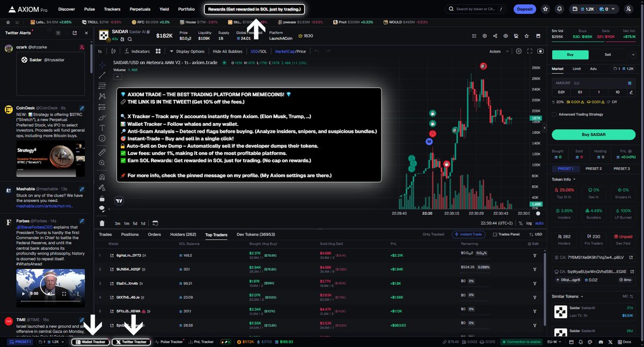The width and height of the screenshot is (644, 347).
Task: Select the magnet snap tool
Action: [x=102, y=177]
